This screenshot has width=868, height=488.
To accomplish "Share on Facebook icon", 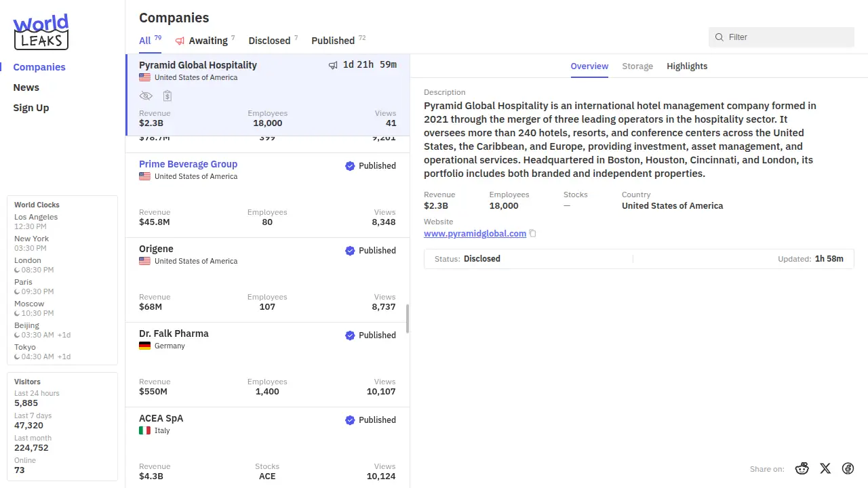I will 848,468.
